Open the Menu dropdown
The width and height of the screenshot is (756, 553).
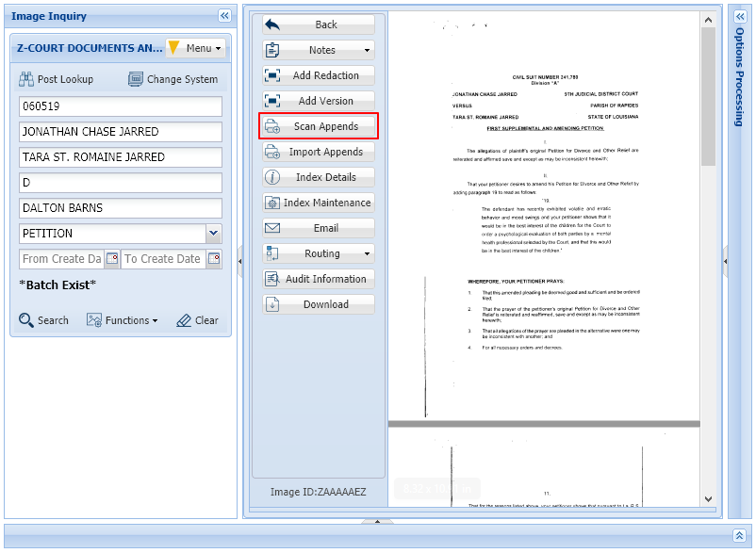[x=196, y=48]
